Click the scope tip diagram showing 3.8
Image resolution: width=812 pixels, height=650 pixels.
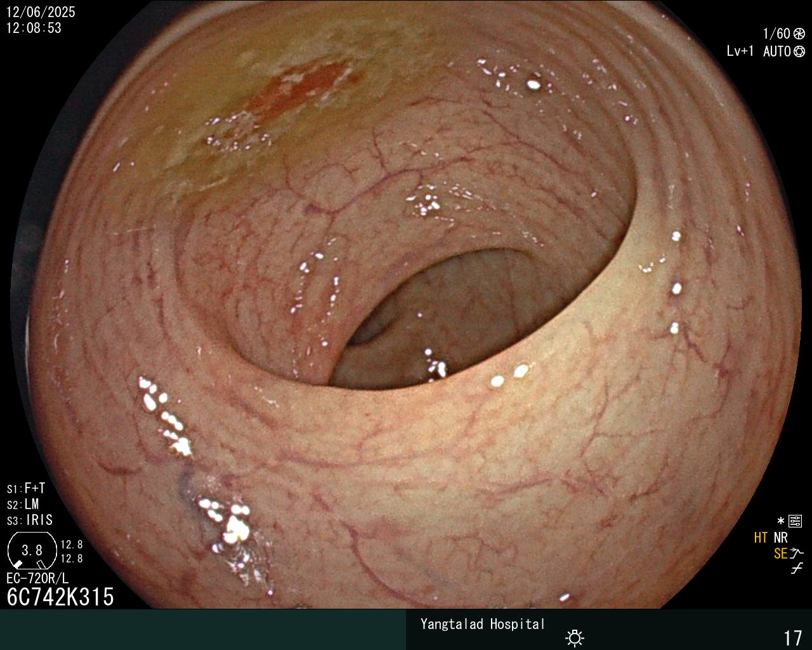(x=32, y=551)
